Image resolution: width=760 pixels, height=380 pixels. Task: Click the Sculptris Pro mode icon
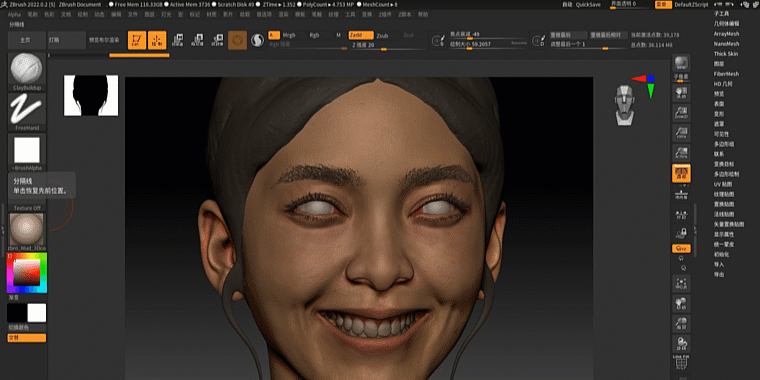258,41
